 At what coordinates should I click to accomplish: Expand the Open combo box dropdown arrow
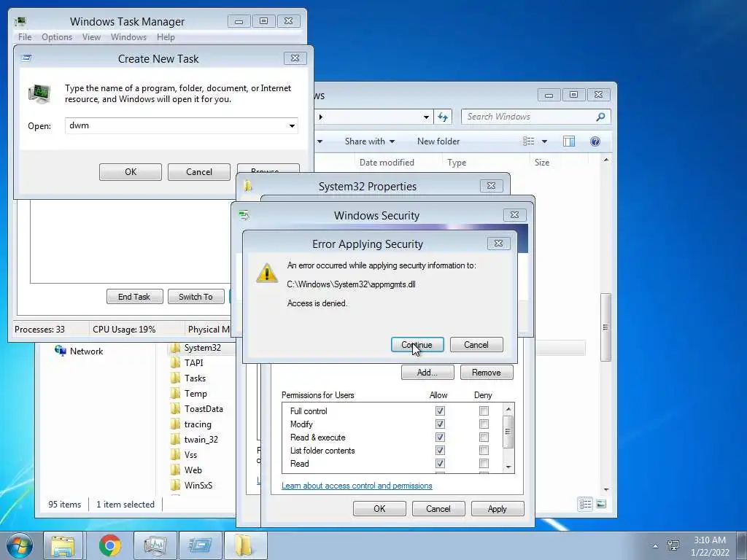[x=292, y=126]
